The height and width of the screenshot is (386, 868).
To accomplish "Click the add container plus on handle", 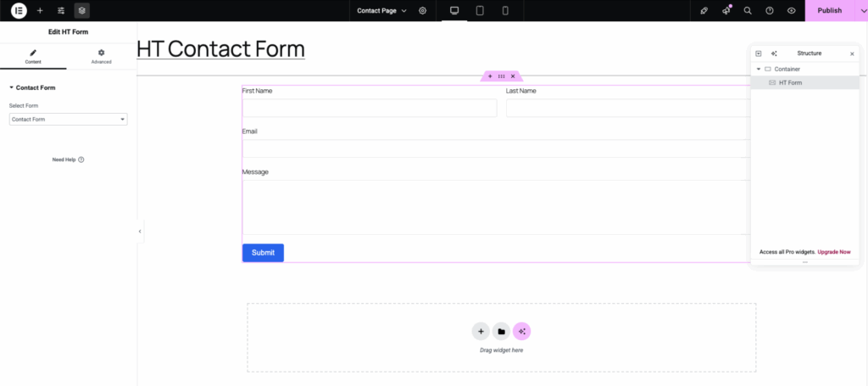I will [490, 76].
